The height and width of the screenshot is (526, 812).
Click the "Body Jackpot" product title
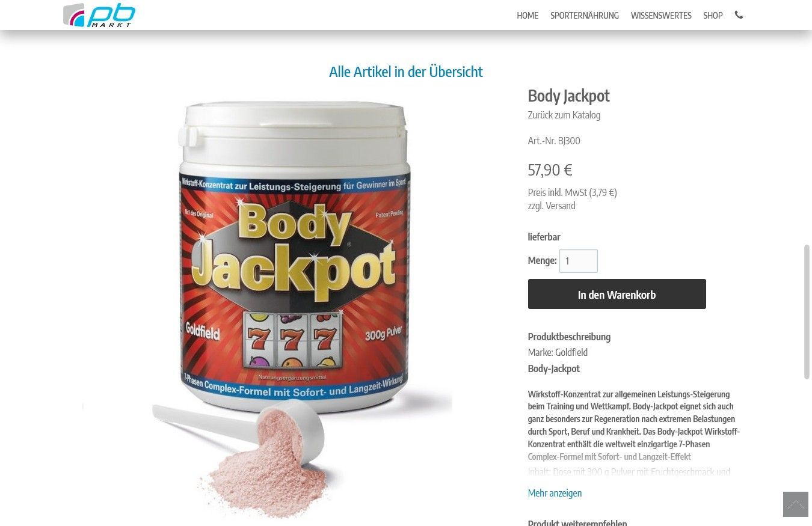[568, 96]
